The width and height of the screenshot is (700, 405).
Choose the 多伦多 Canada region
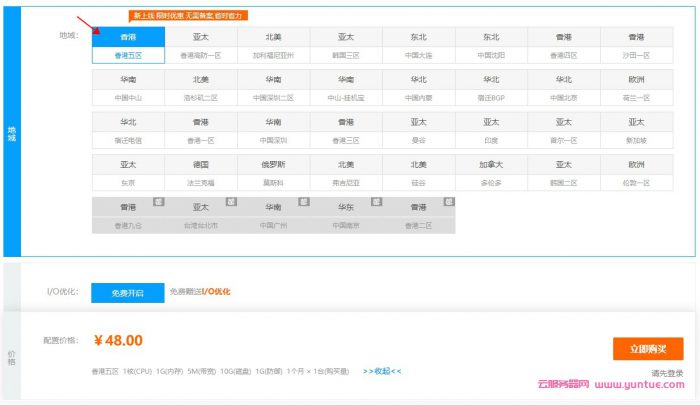coord(491,173)
